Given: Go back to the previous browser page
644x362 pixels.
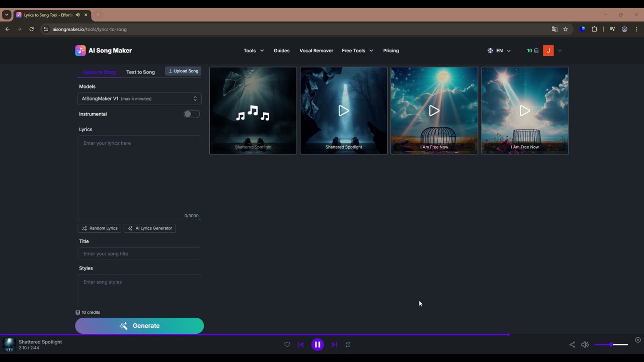Looking at the screenshot, I should [8, 29].
